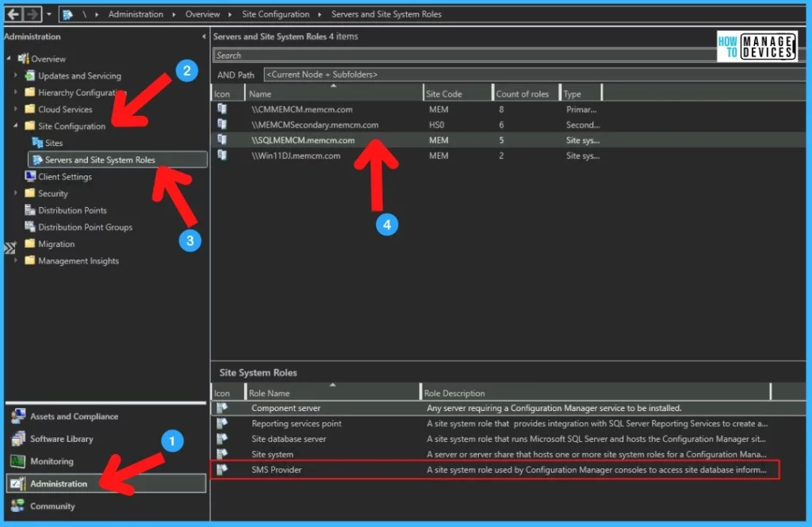Select the \\MEMCMSecondary.memcm.com server name
The width and height of the screenshot is (812, 527).
(315, 125)
